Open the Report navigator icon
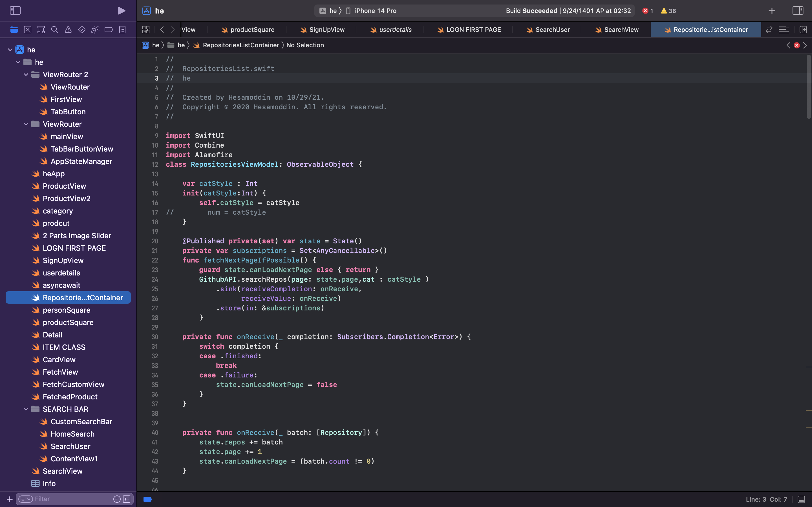This screenshot has width=812, height=507. coord(122,30)
